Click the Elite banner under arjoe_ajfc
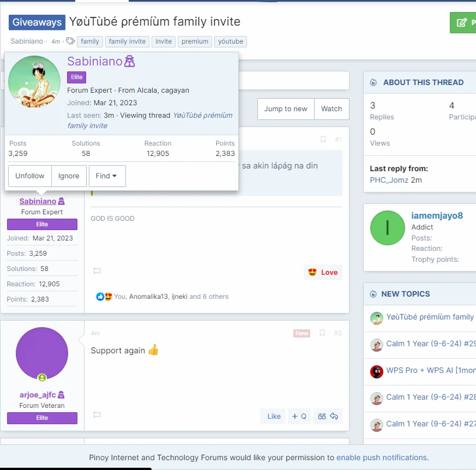The height and width of the screenshot is (470, 476). 42,418
